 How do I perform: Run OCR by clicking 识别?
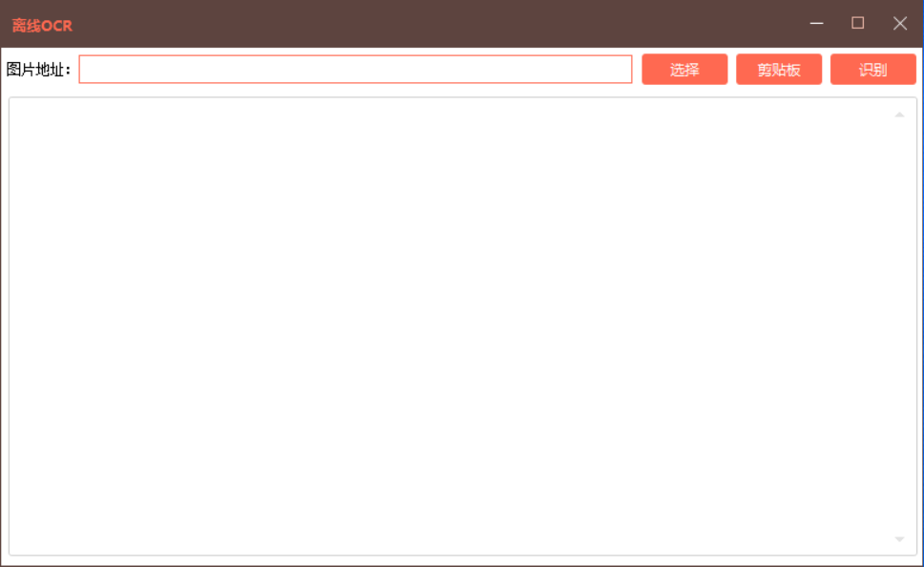pyautogui.click(x=872, y=70)
